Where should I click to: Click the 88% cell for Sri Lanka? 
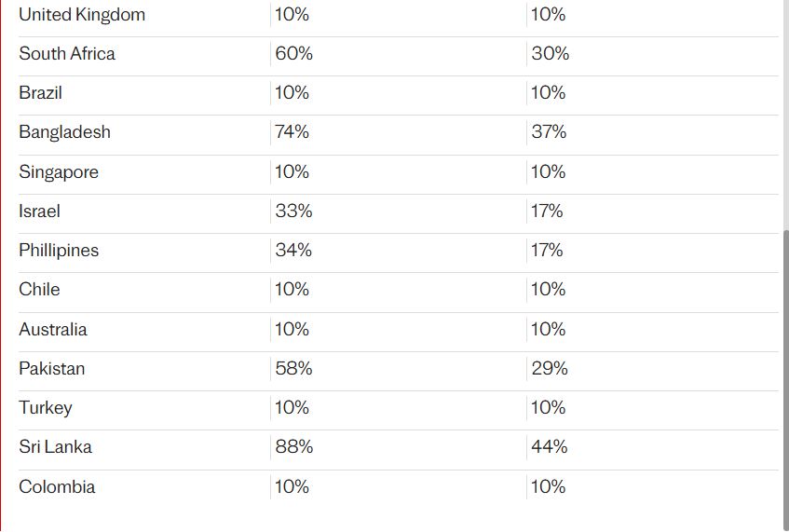[x=294, y=447]
